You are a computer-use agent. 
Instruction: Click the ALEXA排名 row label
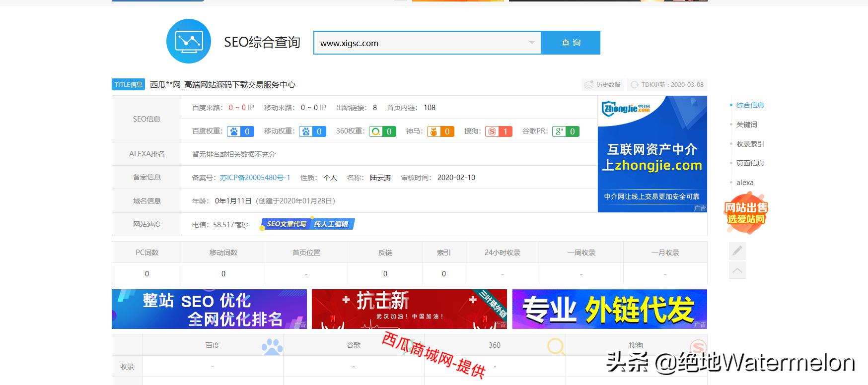147,154
